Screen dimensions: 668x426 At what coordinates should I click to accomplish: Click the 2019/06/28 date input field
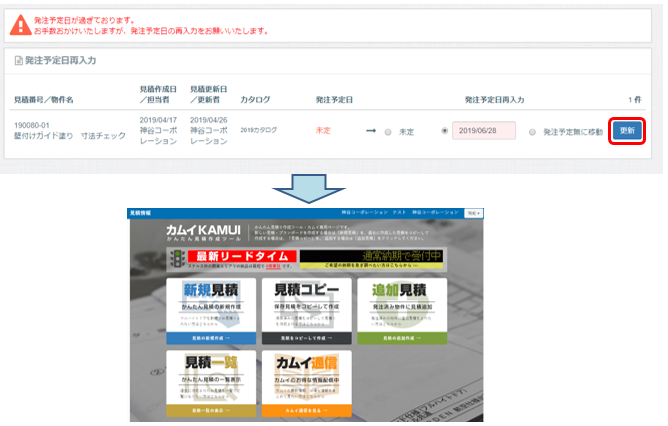[484, 130]
